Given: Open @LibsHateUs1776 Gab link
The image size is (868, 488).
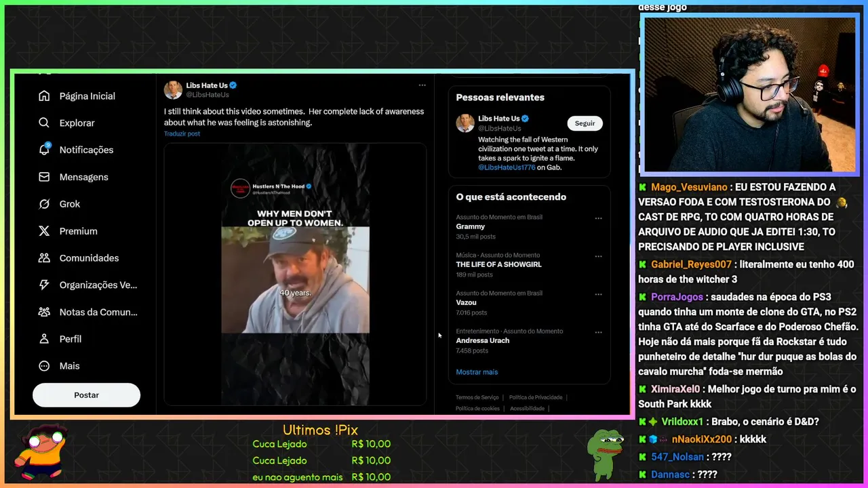Looking at the screenshot, I should click(x=507, y=167).
